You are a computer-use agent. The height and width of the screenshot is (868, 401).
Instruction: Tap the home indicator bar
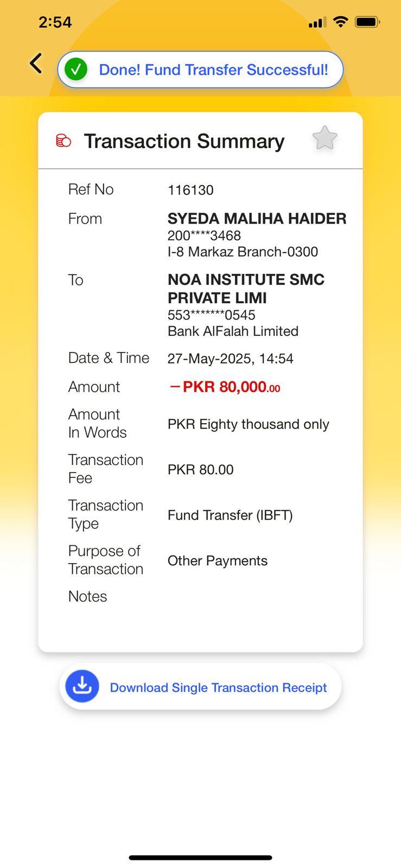pos(200,858)
